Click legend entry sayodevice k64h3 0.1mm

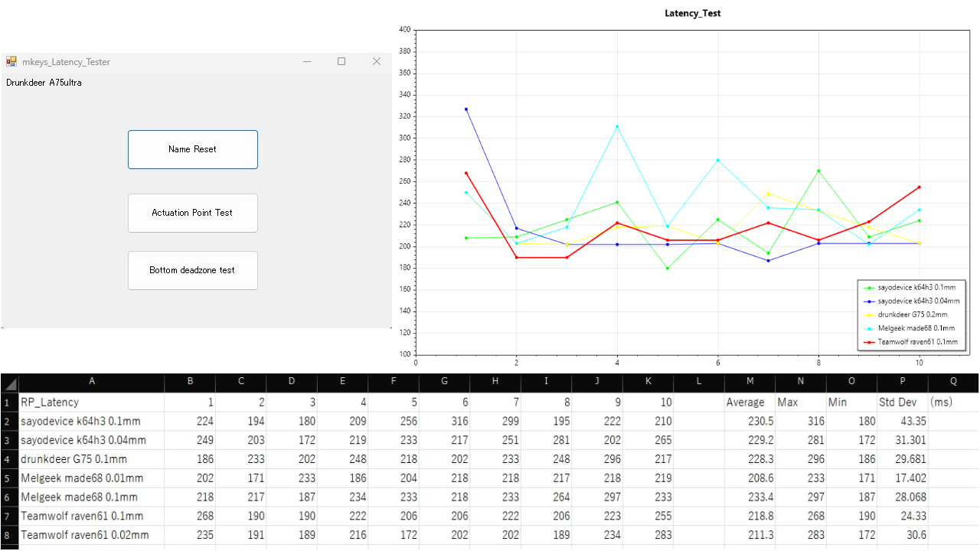pyautogui.click(x=911, y=288)
